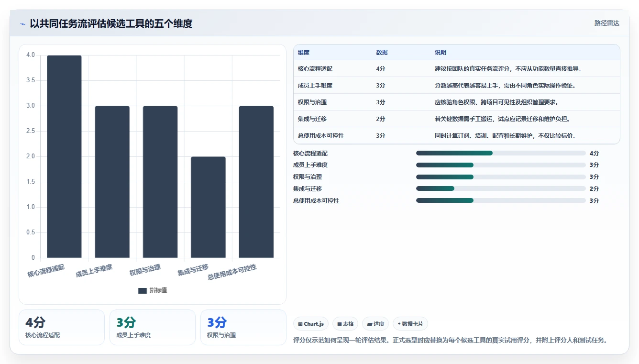Click the 总使用成本可控性 bar in the chart

point(256,182)
